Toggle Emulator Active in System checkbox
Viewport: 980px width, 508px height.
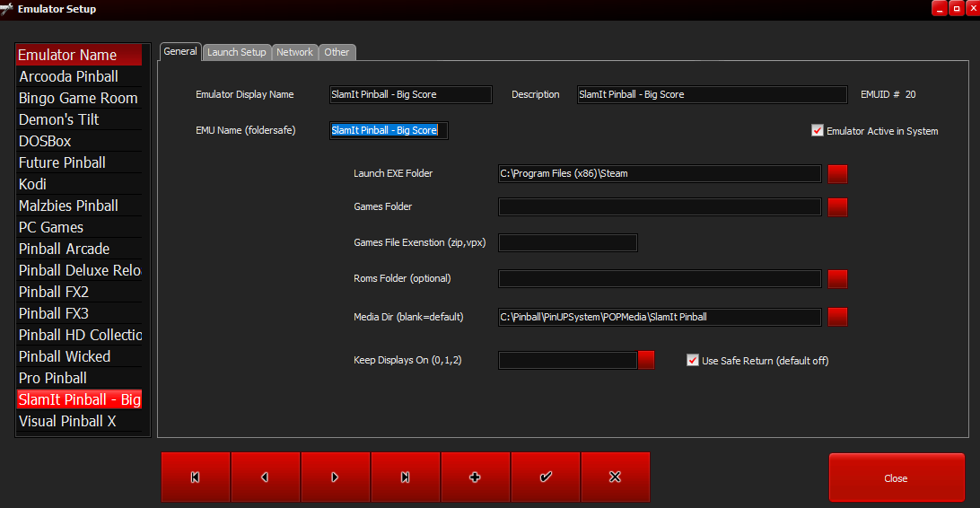tap(818, 131)
